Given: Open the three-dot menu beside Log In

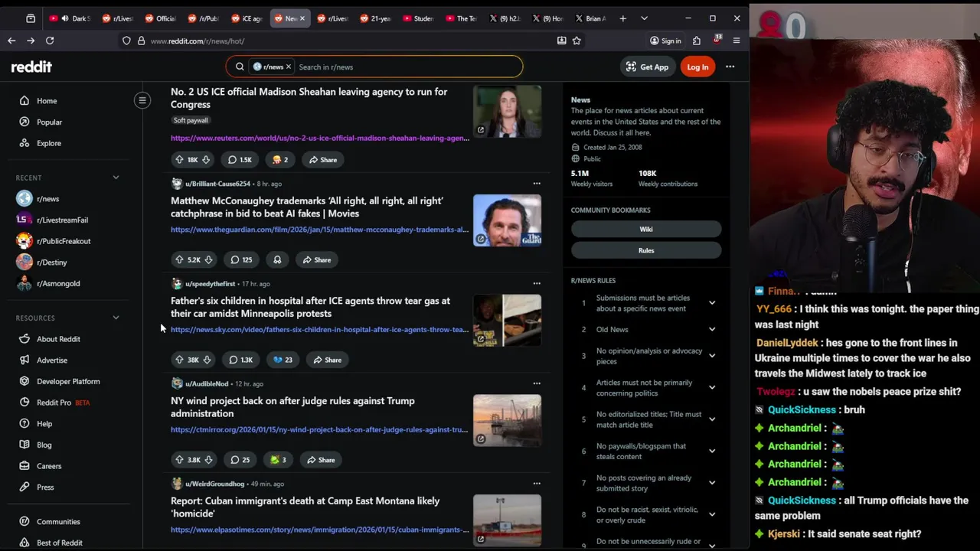Looking at the screenshot, I should click(x=730, y=67).
